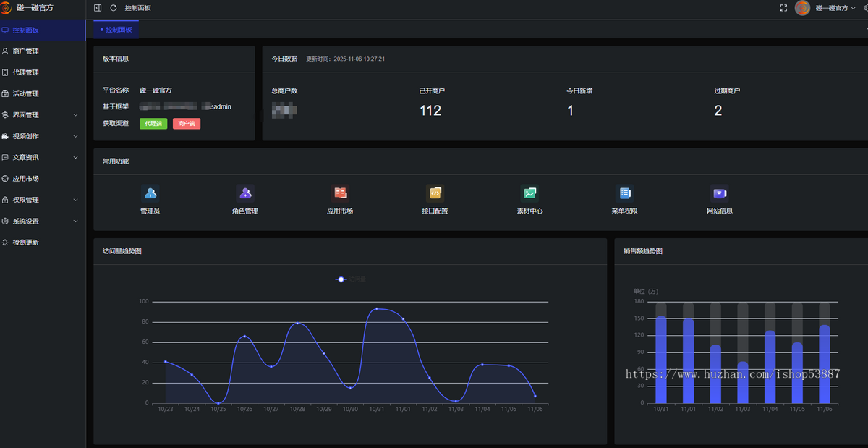Enter fullscreen mode via the fullscreen icon

[783, 8]
